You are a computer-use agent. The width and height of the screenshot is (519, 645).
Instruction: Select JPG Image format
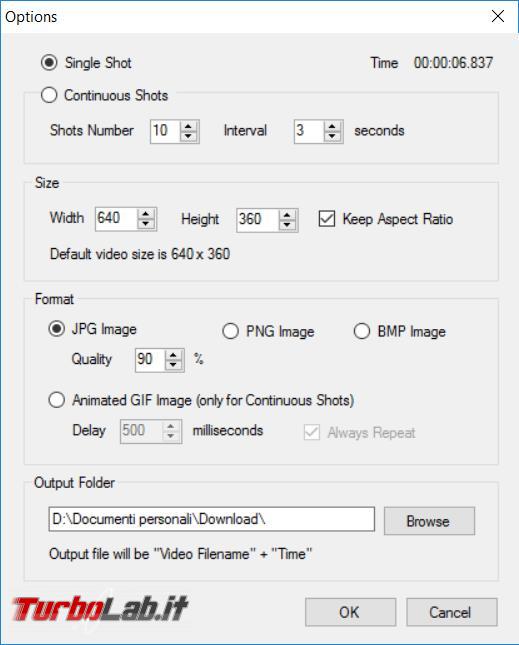[x=57, y=329]
